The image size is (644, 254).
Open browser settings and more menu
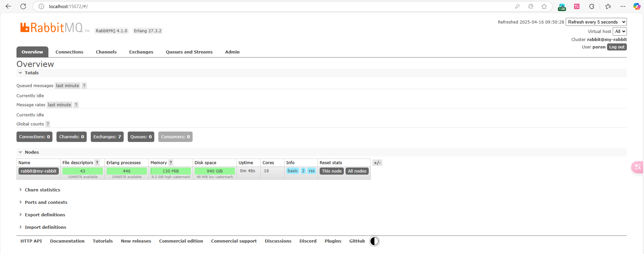coord(623,6)
